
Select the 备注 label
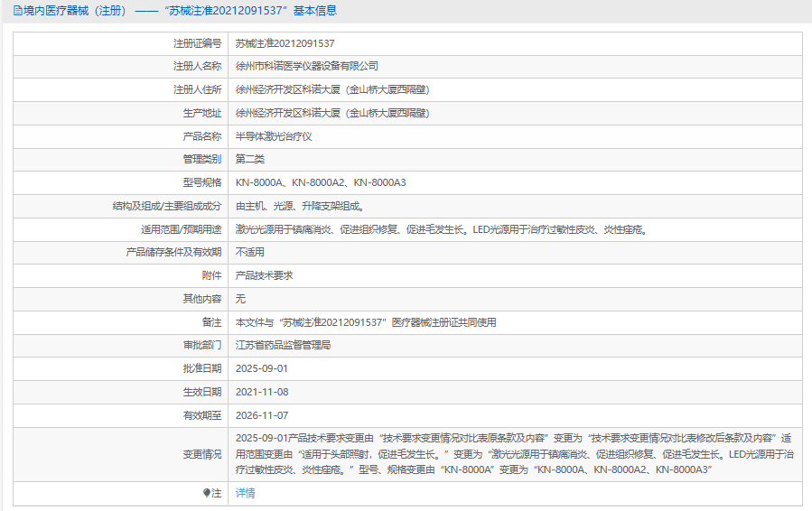pos(211,322)
